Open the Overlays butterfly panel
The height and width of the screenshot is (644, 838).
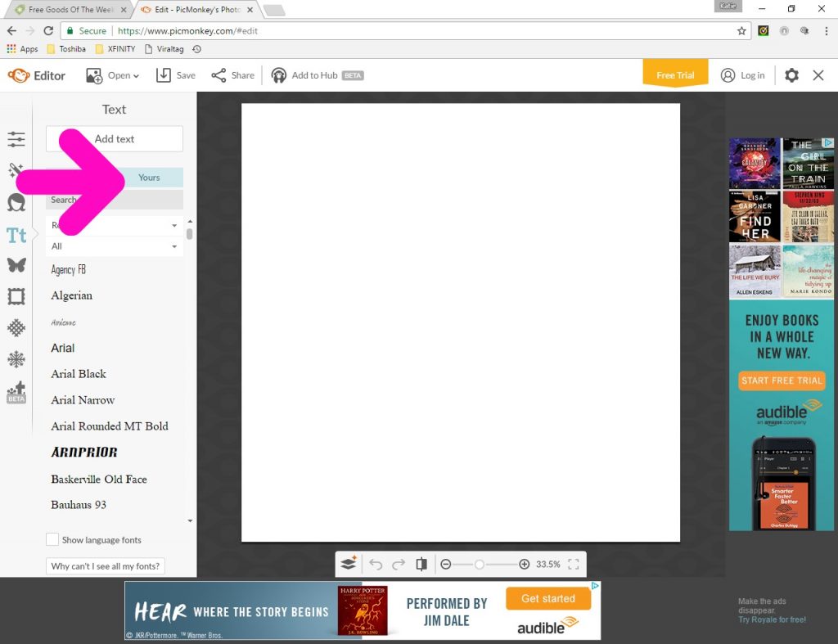click(x=16, y=265)
